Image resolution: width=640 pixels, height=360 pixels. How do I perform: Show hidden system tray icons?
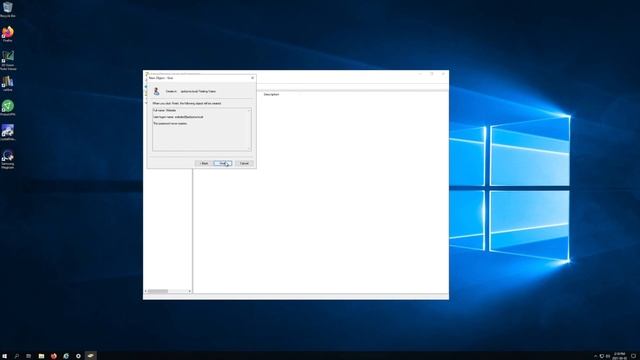coord(596,356)
